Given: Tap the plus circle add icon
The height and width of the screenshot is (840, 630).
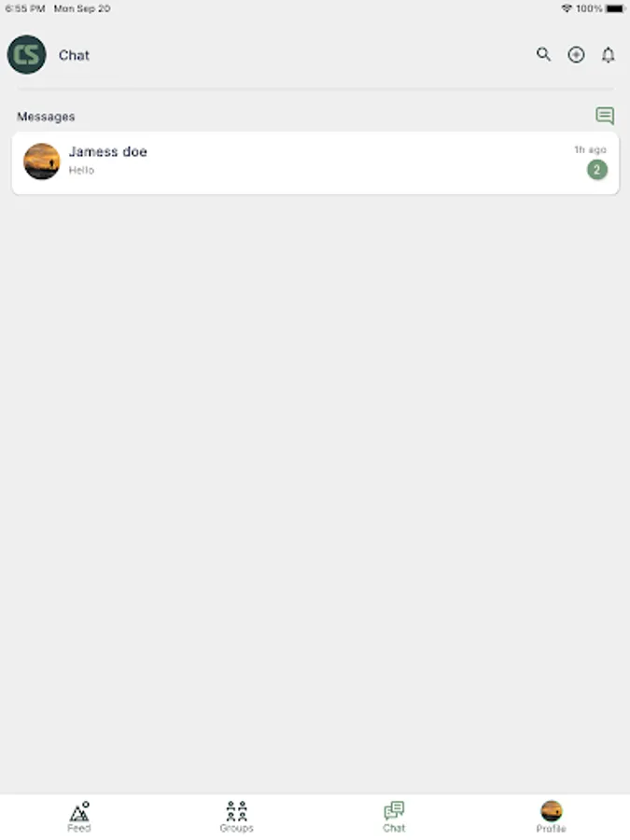Looking at the screenshot, I should click(x=576, y=55).
